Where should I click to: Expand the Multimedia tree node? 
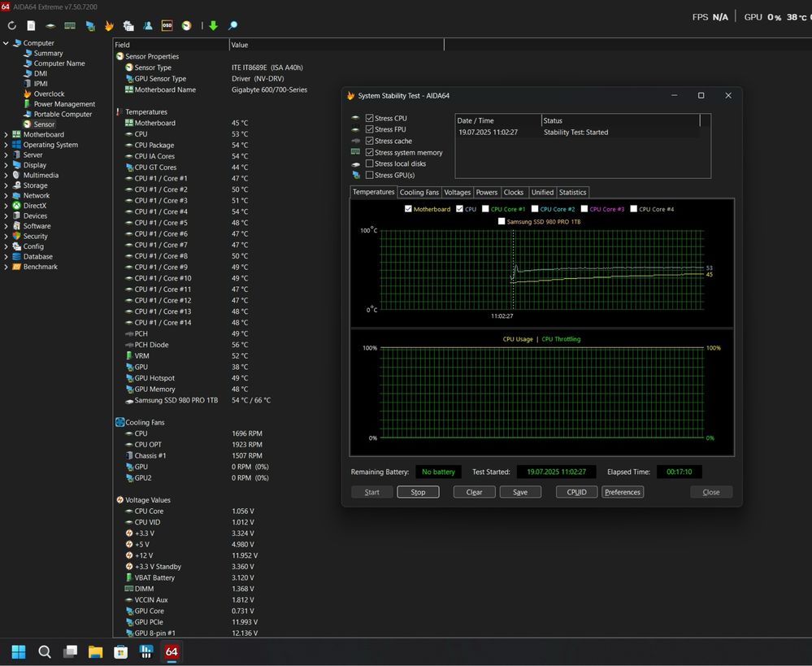[6, 175]
